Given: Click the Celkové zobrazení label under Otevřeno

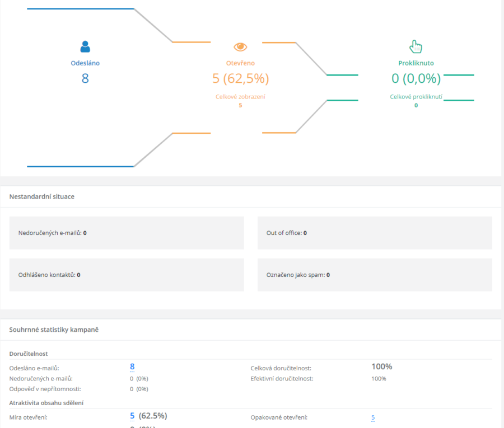Looking at the screenshot, I should 240,97.
